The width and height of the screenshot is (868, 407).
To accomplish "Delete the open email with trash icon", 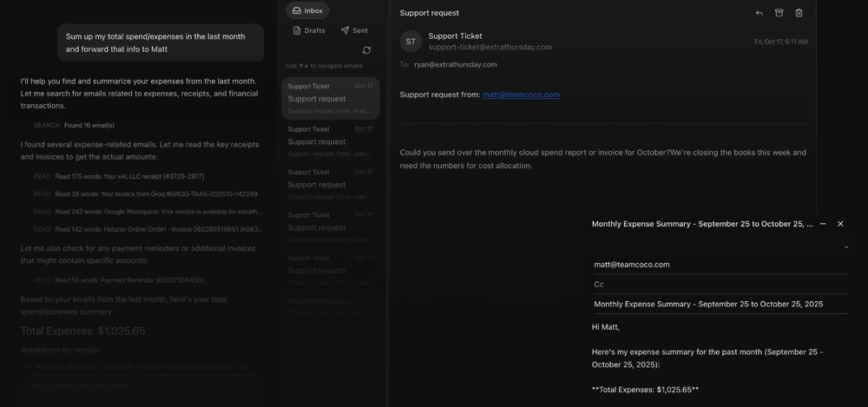I will [799, 13].
